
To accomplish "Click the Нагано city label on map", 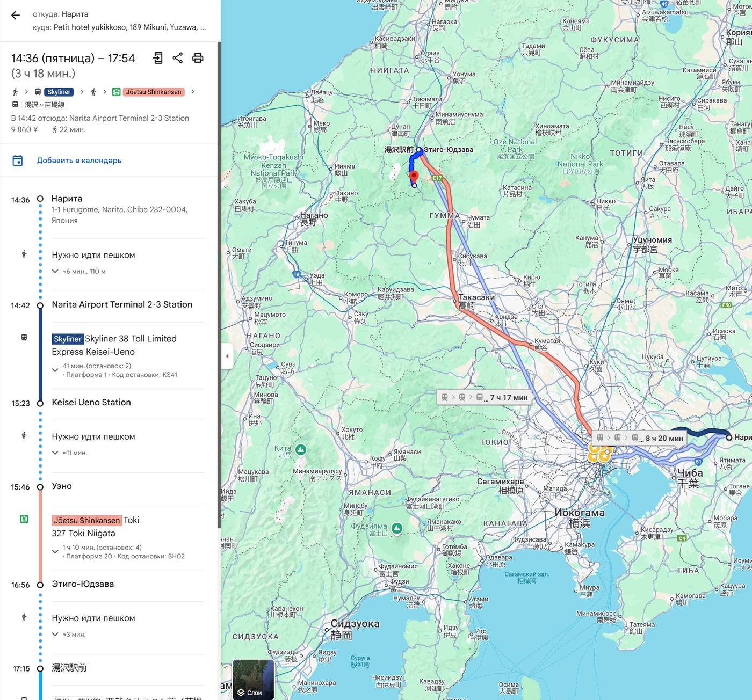I will tap(314, 218).
